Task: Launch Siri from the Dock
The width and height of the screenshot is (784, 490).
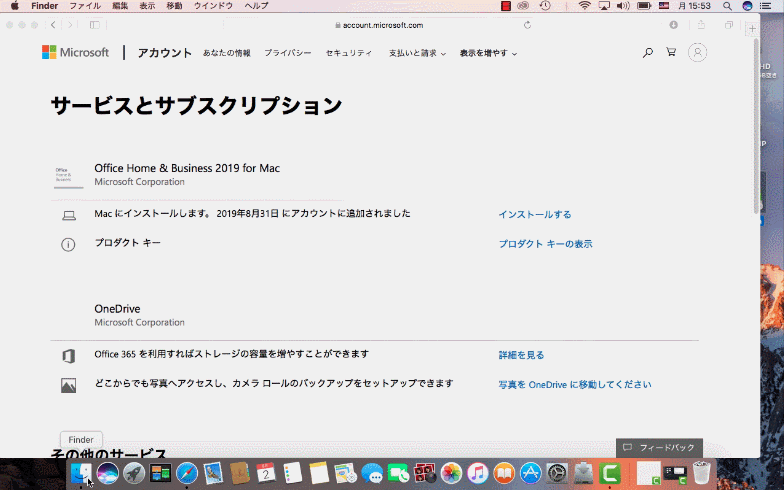Action: 108,472
